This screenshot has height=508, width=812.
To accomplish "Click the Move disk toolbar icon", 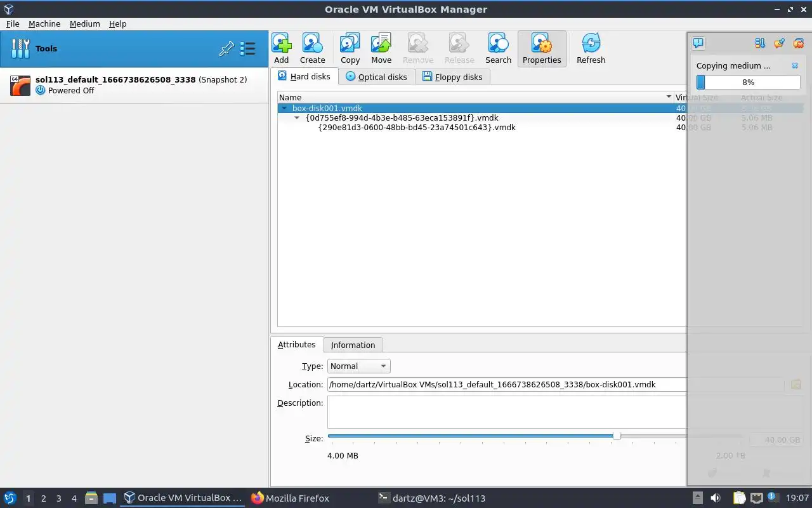I will 381,43.
